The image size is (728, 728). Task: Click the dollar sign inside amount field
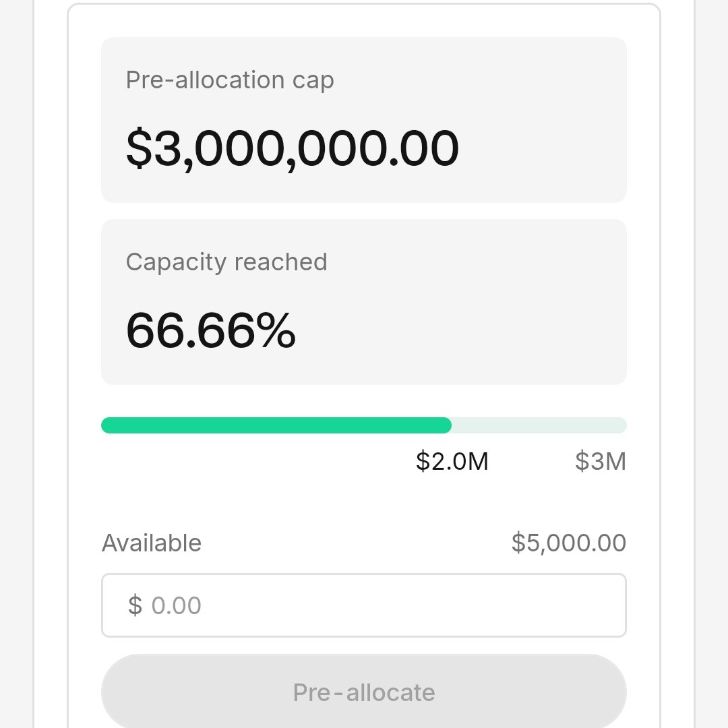135,605
